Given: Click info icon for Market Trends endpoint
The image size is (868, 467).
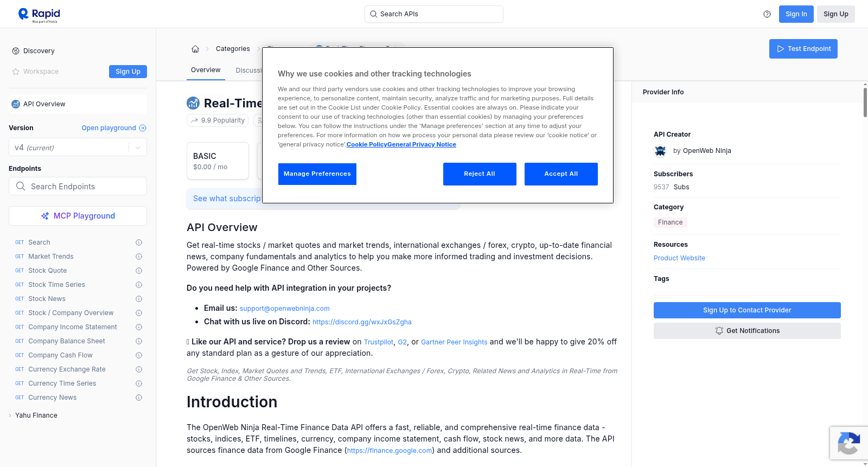Looking at the screenshot, I should [139, 257].
